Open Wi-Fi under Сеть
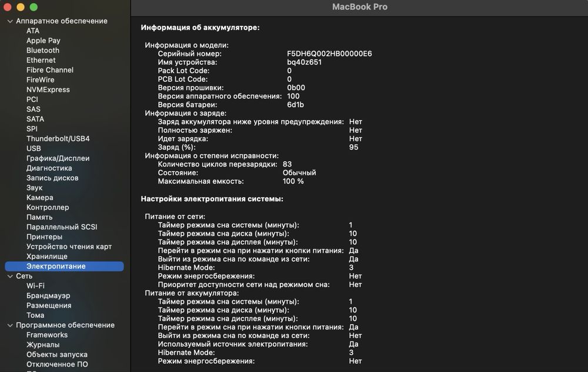This screenshot has width=588, height=372. pyautogui.click(x=35, y=285)
